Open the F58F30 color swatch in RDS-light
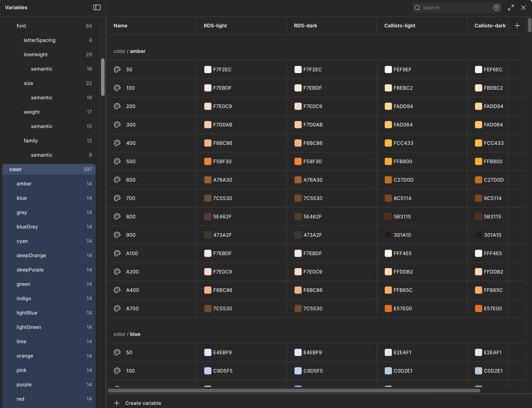Viewport: 532px width, 408px height. (208, 161)
